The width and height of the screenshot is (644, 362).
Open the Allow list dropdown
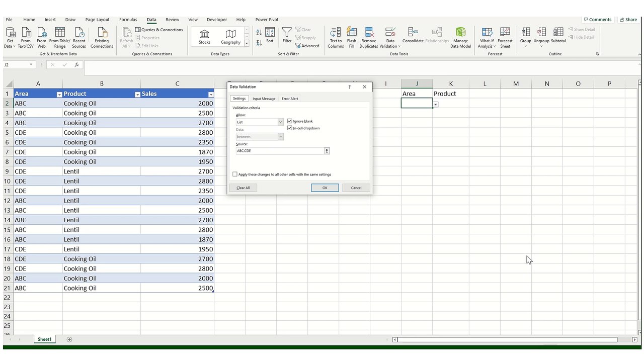(281, 122)
